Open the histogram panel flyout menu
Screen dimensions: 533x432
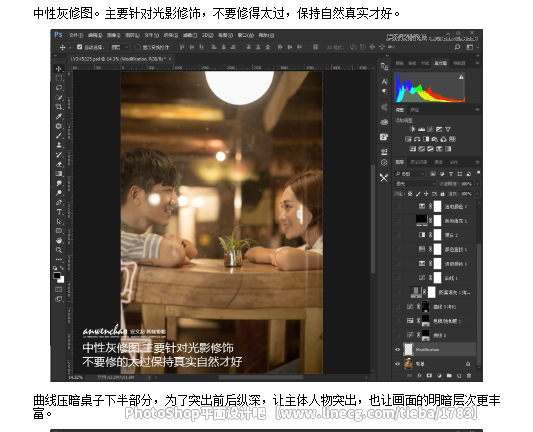(x=477, y=63)
